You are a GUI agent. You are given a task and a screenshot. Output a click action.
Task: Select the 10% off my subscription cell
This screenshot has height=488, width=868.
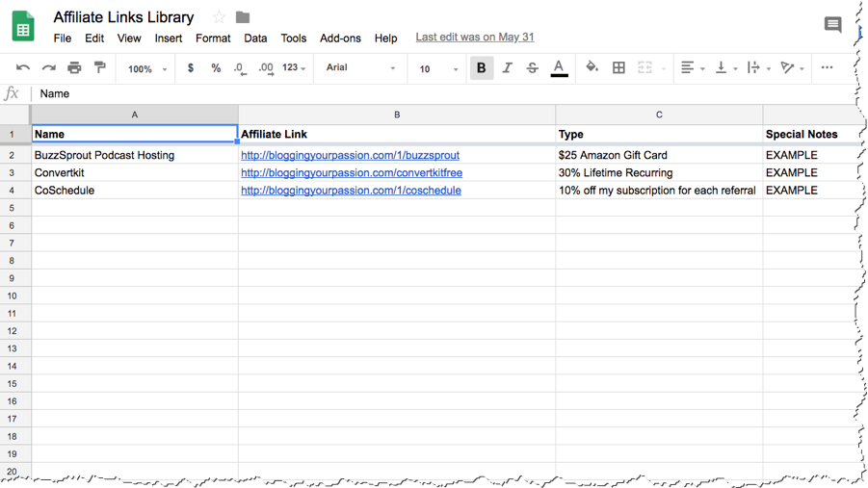click(x=659, y=191)
